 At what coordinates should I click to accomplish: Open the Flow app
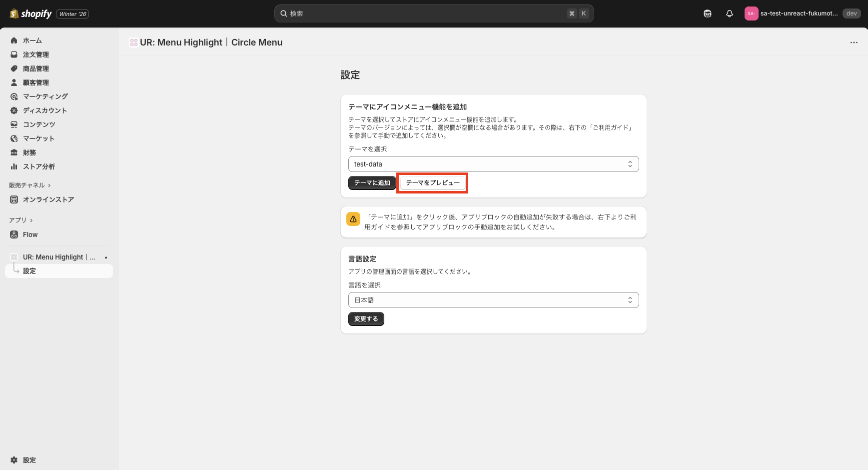(30, 234)
